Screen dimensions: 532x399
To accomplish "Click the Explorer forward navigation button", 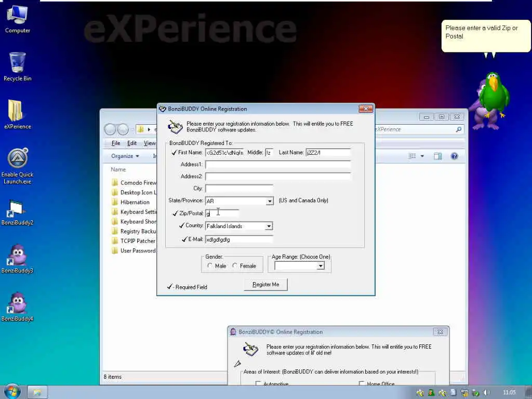I will (x=123, y=129).
